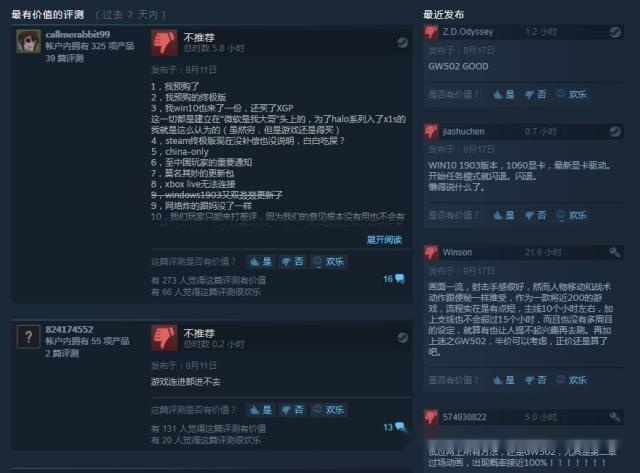This screenshot has height=473, width=640.
Task: Click key icon on 574930822's review
Action: [x=615, y=417]
